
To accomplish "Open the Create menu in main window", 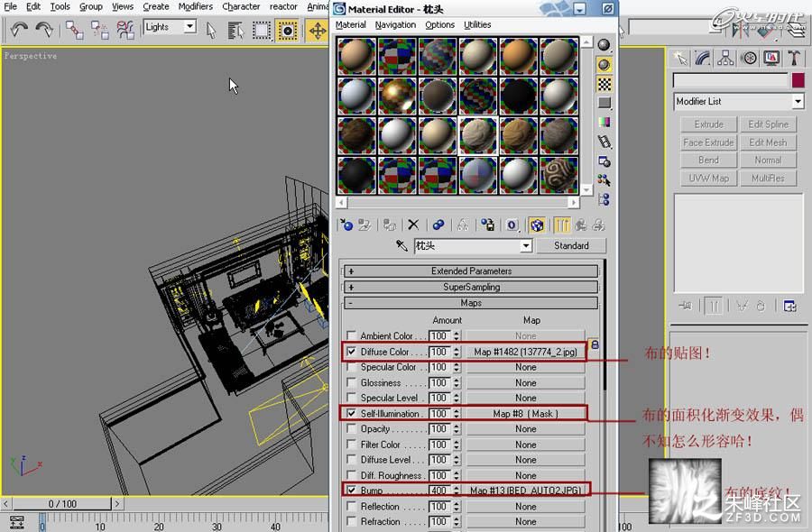I will 156,6.
